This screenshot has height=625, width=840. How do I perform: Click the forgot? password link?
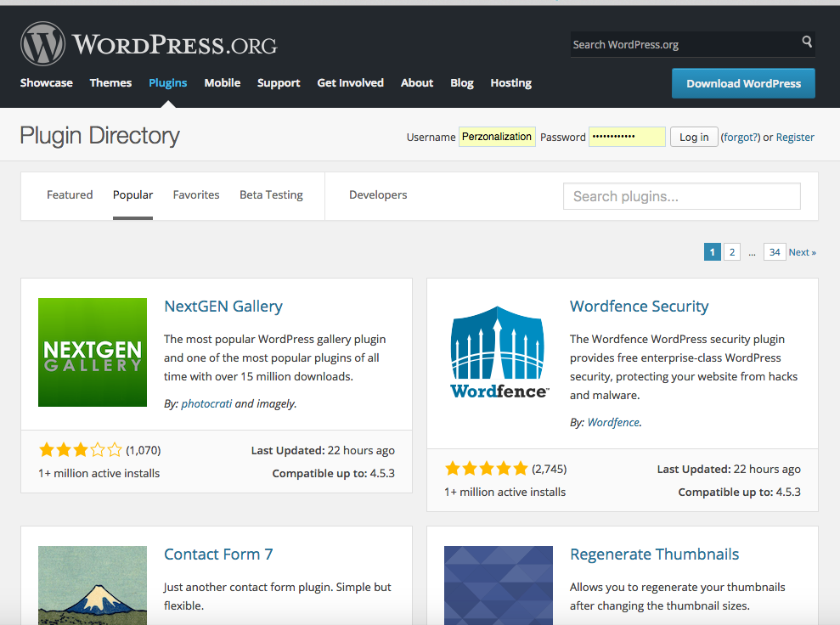pos(741,137)
